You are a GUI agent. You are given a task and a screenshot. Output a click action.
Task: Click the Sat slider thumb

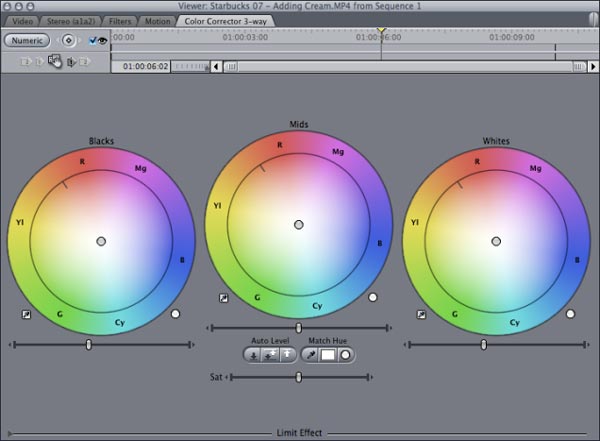click(298, 377)
